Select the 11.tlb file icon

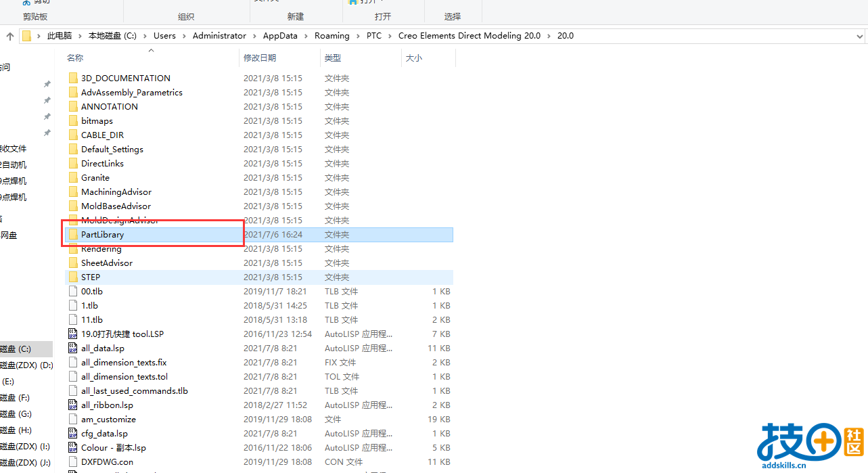click(74, 319)
